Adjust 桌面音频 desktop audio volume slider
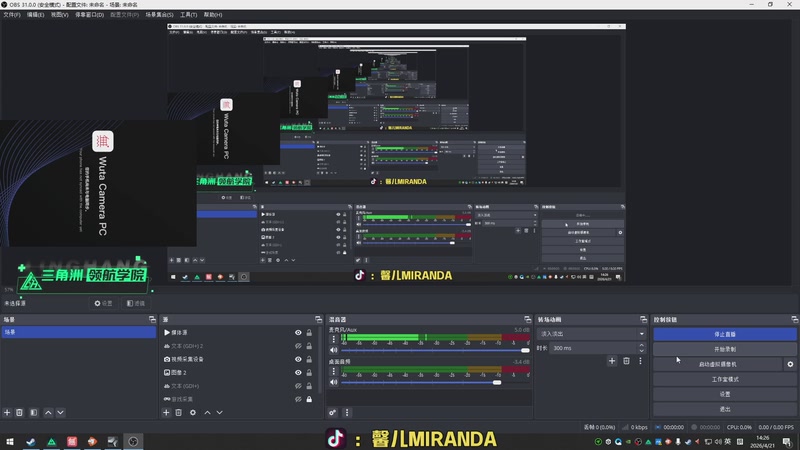 coord(435,382)
